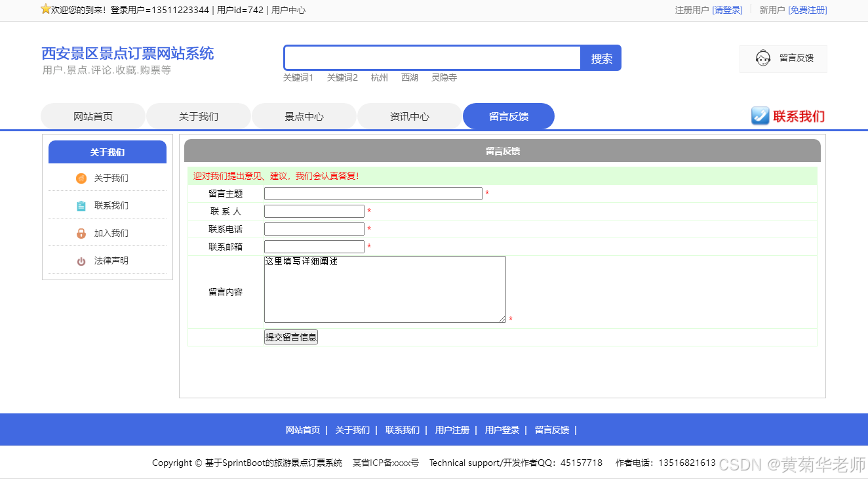
Task: Click the site logo 西安景区景点订票网站系统
Action: pyautogui.click(x=126, y=53)
